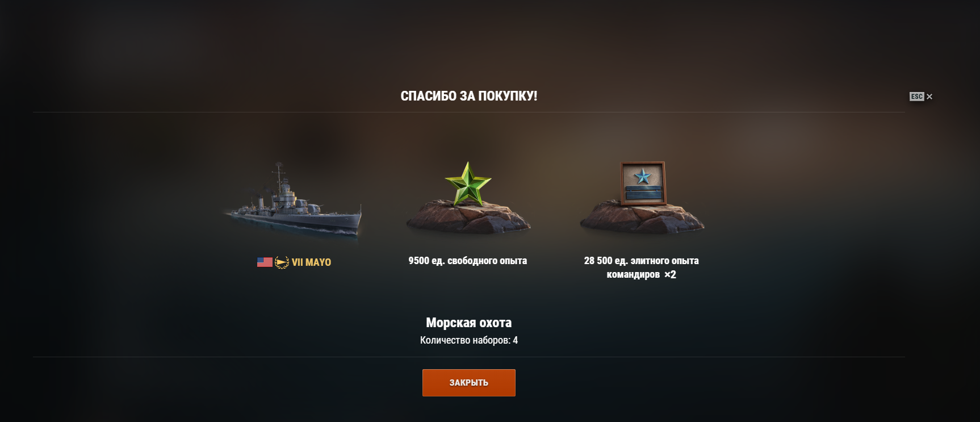Click the elite commander experience plaque icon
The height and width of the screenshot is (422, 980).
click(642, 183)
